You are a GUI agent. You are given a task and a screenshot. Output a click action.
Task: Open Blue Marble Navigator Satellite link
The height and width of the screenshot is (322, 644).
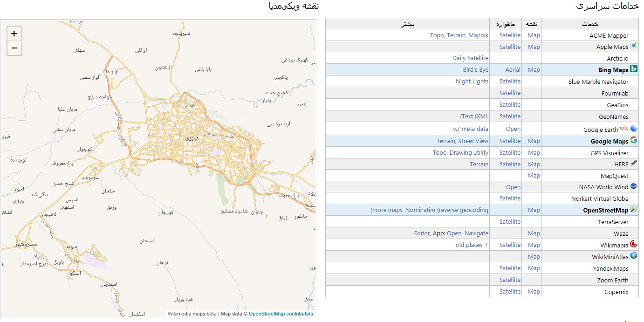[x=510, y=82]
